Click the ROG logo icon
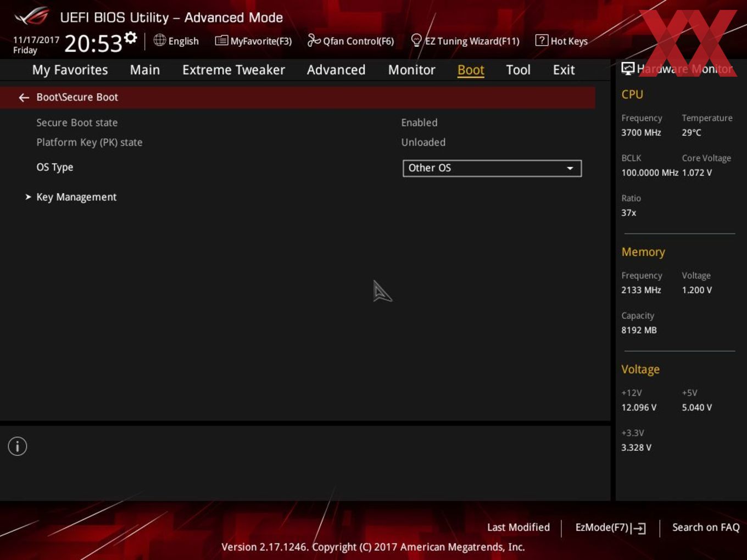Viewport: 747px width, 560px height. 32,16
